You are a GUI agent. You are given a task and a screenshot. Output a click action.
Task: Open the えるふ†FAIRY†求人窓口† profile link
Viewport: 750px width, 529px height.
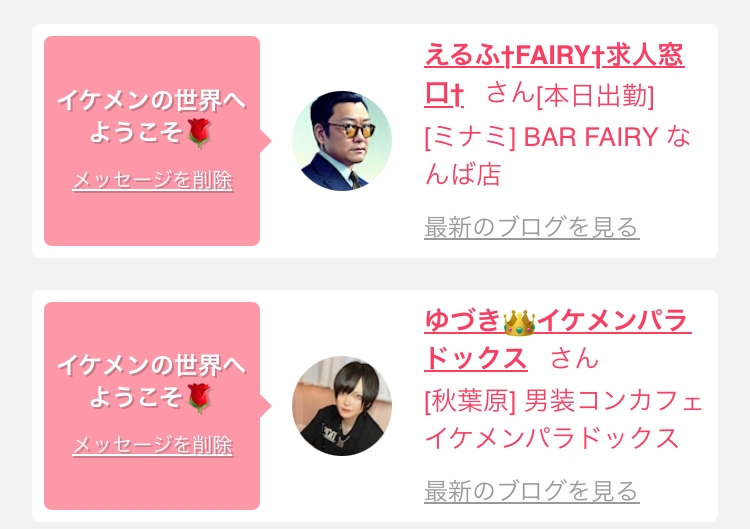coord(554,75)
